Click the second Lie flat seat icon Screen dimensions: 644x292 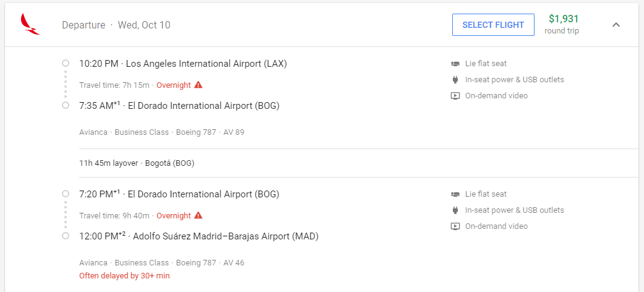(x=455, y=194)
